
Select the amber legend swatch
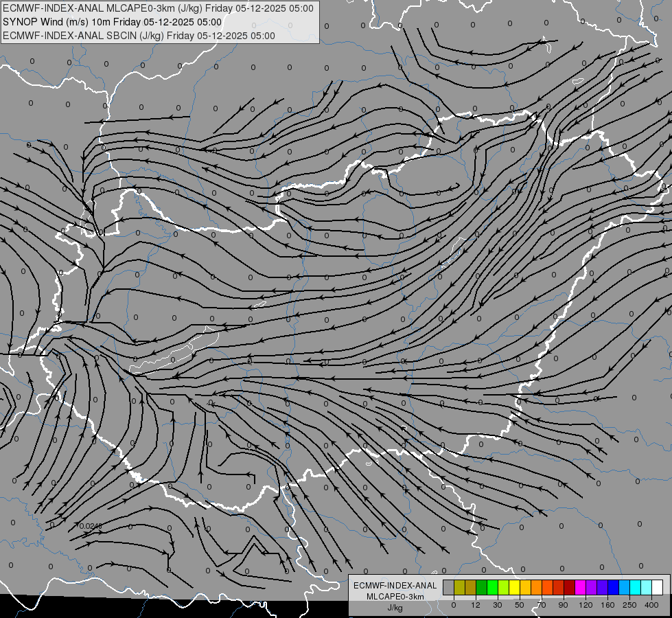point(525,587)
